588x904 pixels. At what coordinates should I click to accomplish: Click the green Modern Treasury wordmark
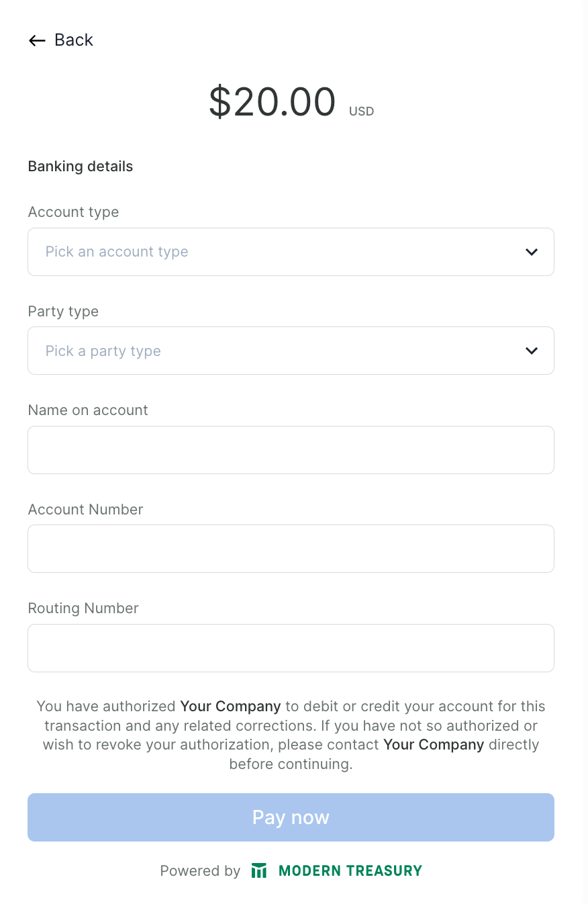tap(350, 870)
